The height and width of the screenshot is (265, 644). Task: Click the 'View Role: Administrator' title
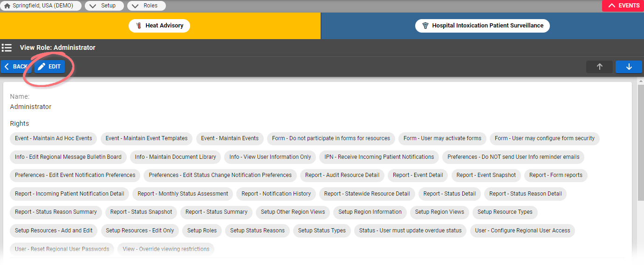(58, 48)
